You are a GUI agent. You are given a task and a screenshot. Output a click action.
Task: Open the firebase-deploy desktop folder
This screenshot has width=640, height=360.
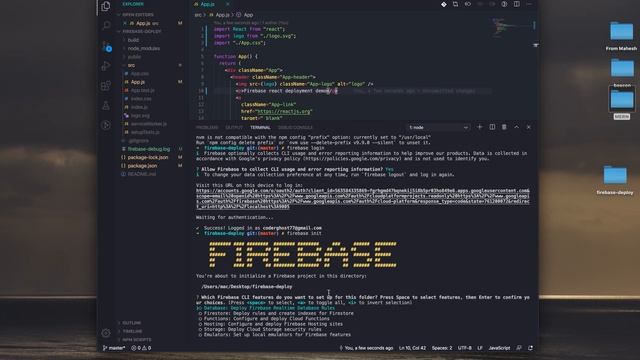click(x=615, y=180)
